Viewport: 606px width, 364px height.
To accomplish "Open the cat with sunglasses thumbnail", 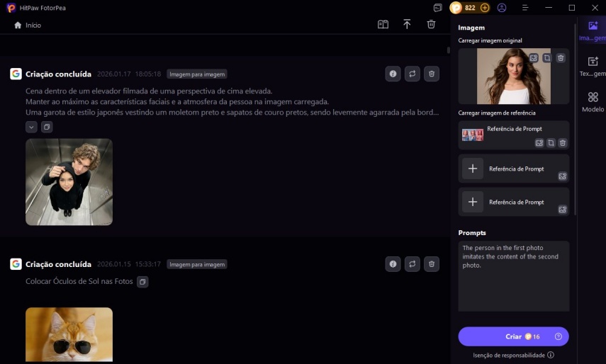I will (x=69, y=335).
